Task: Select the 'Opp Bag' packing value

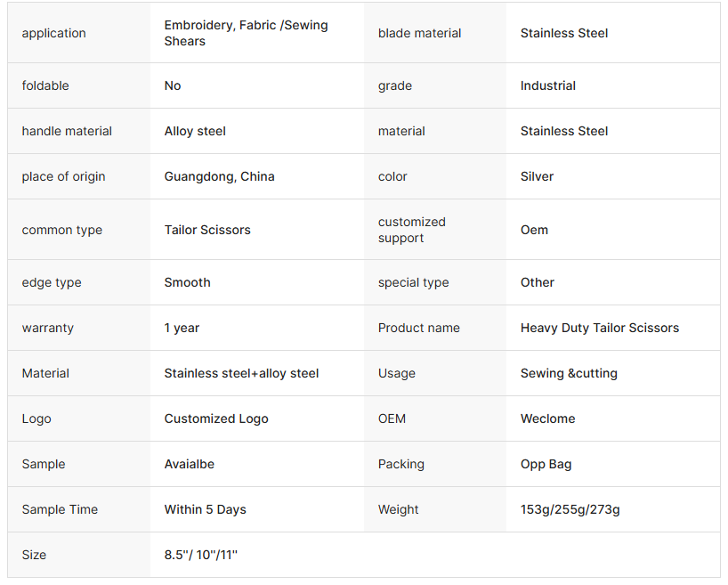Action: pos(546,464)
